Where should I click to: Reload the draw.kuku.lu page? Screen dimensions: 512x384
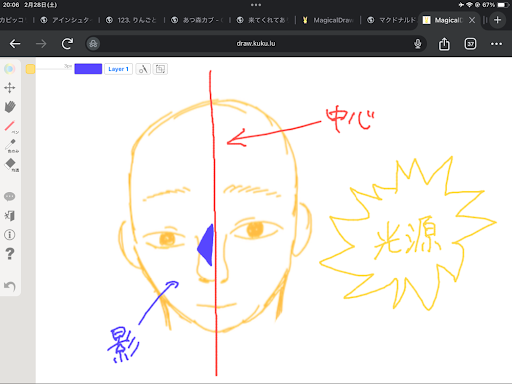[x=67, y=44]
